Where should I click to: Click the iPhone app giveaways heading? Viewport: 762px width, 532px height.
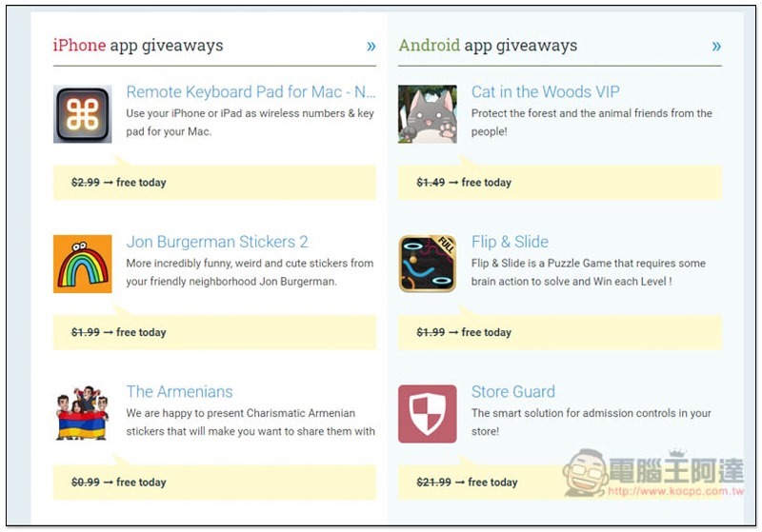click(138, 46)
